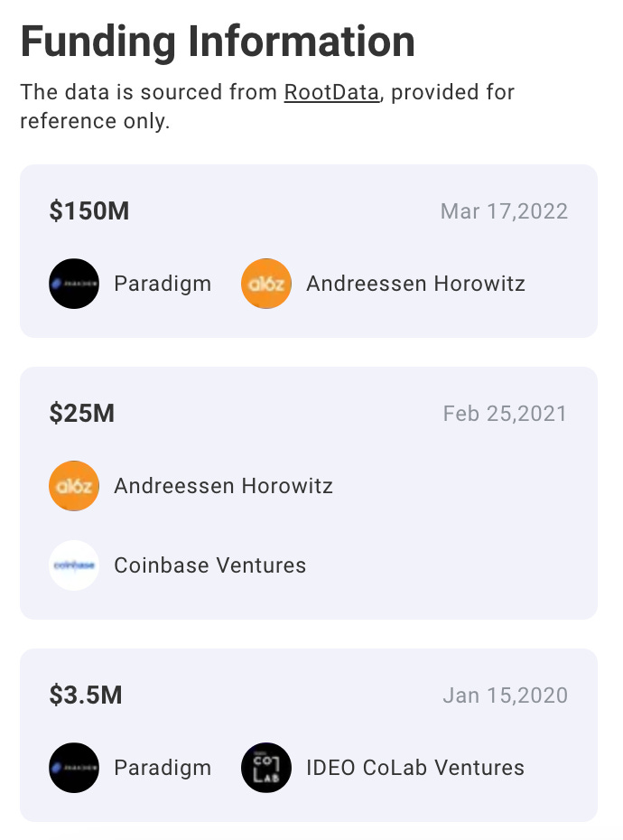Click the Paradigm name in the $150M round

click(163, 284)
